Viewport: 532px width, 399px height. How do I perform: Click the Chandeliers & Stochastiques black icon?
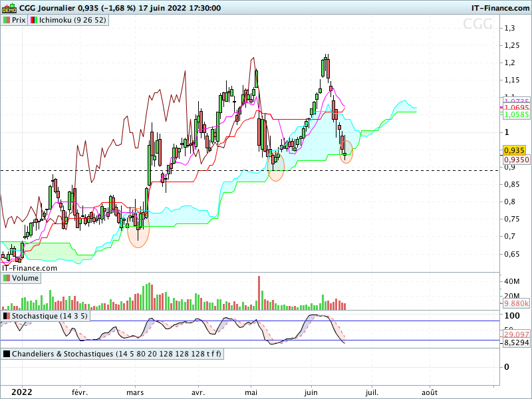[x=7, y=354]
